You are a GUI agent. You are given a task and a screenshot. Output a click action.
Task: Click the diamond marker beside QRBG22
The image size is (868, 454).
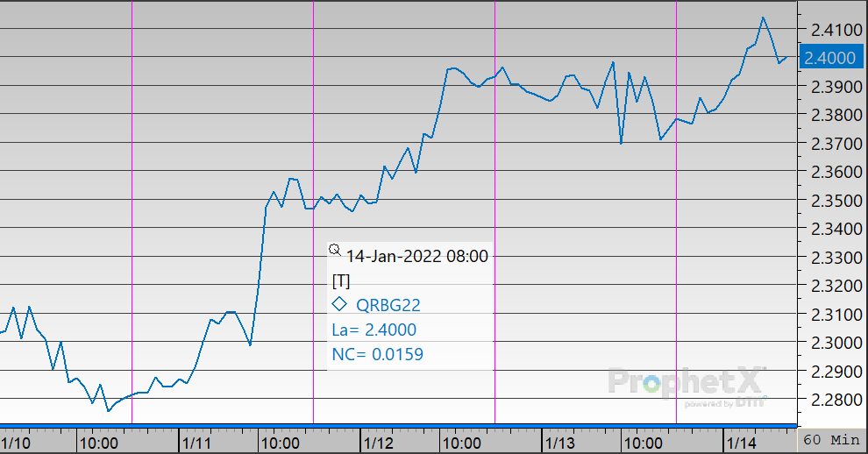pyautogui.click(x=339, y=305)
